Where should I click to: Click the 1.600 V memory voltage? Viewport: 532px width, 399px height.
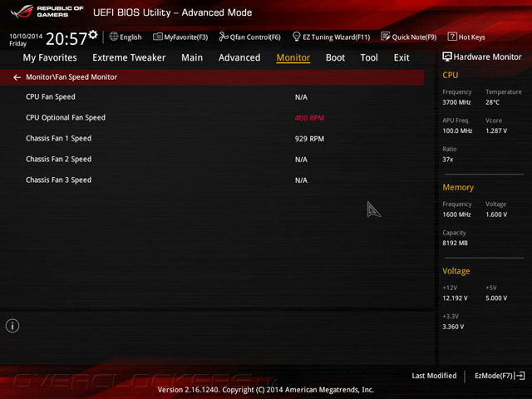(x=496, y=214)
